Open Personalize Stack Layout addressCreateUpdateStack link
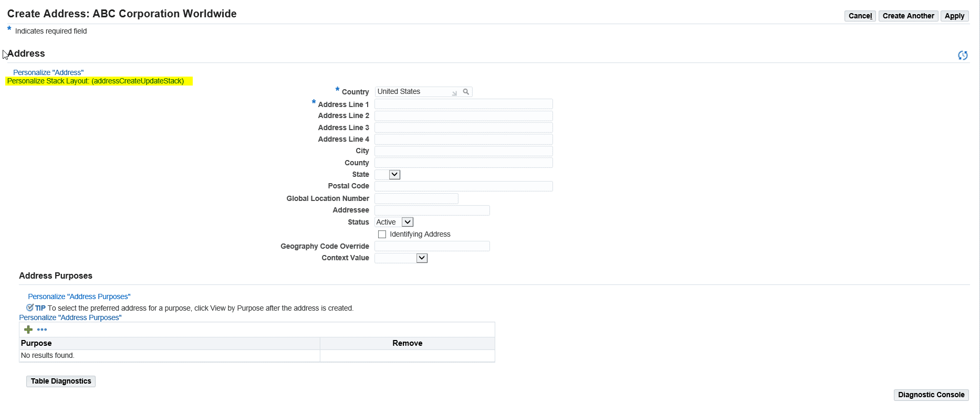 96,81
